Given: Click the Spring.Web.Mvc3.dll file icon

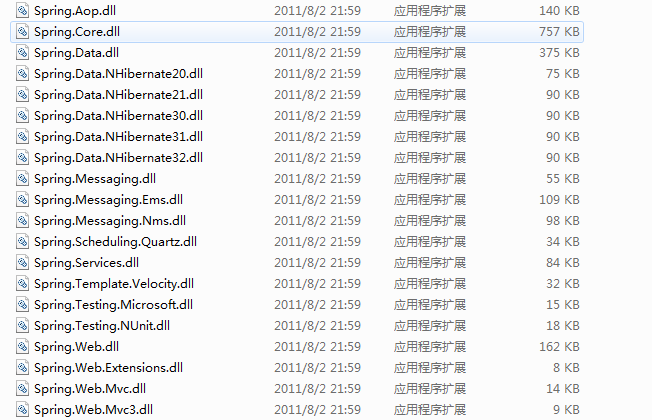Looking at the screenshot, I should pos(22,410).
